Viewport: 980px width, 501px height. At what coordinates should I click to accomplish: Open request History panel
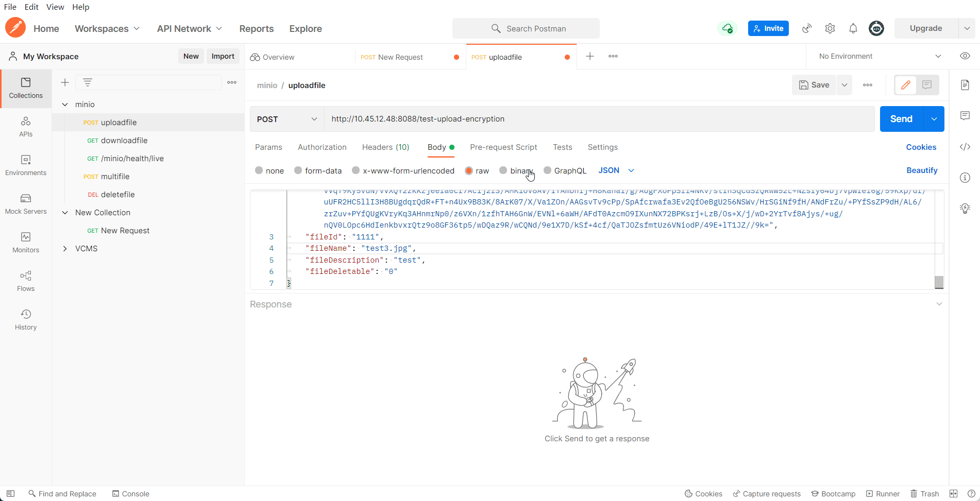(x=26, y=319)
